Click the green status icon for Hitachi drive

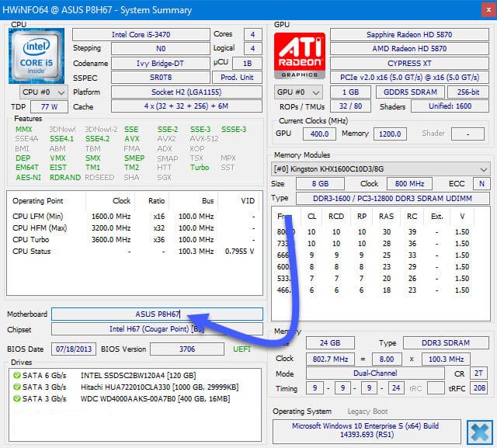[x=16, y=387]
